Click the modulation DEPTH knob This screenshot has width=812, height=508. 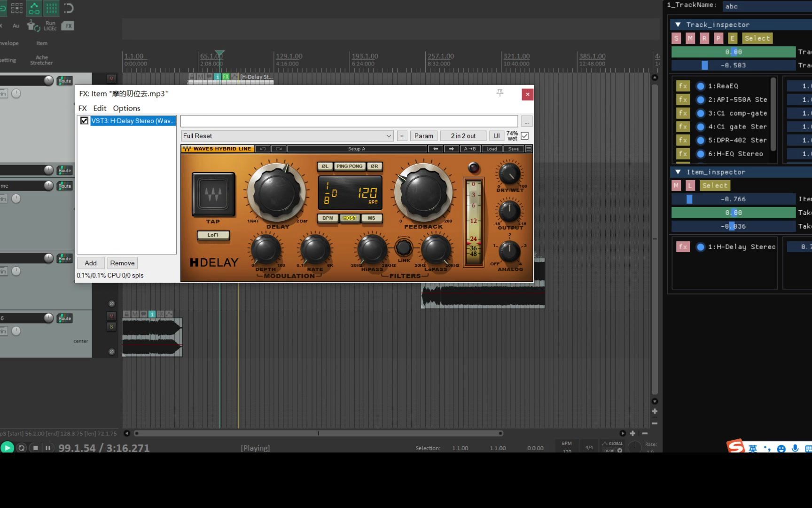(x=266, y=250)
